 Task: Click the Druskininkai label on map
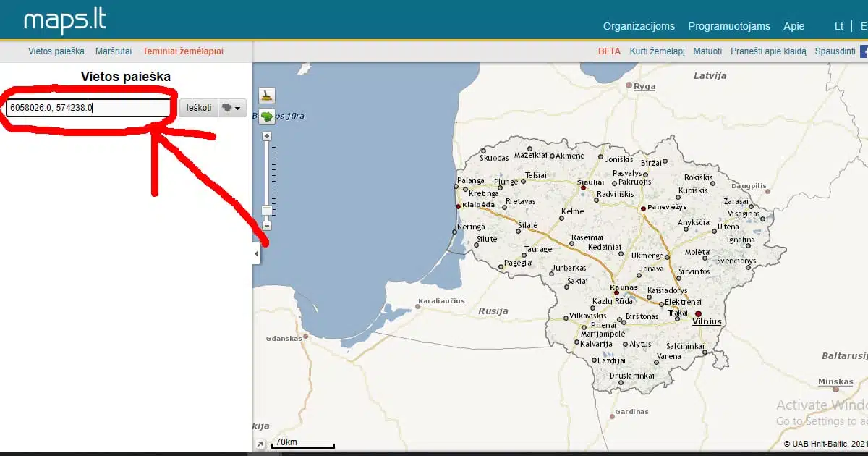(x=633, y=376)
